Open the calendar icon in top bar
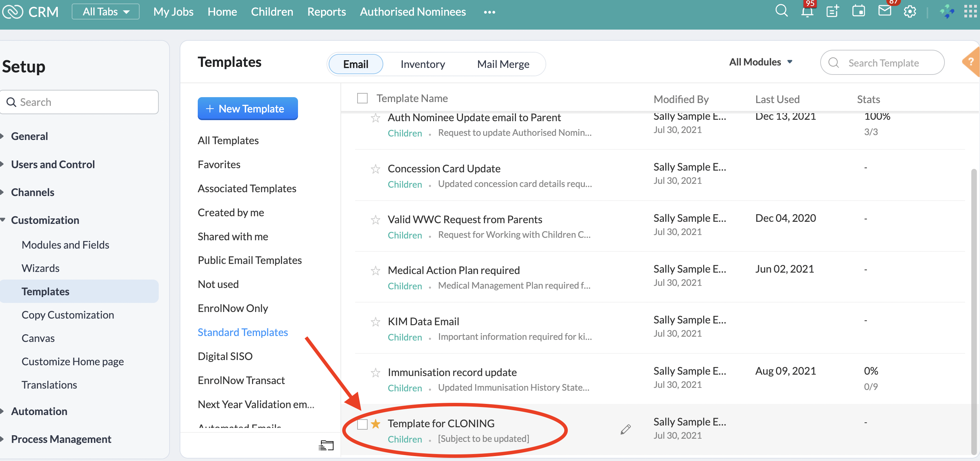The width and height of the screenshot is (980, 461). click(x=858, y=11)
